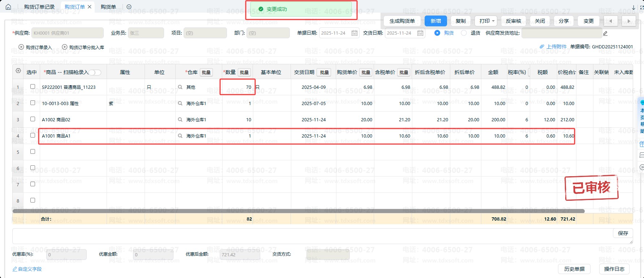Open the tab list dropdown circle icon

coord(129,7)
